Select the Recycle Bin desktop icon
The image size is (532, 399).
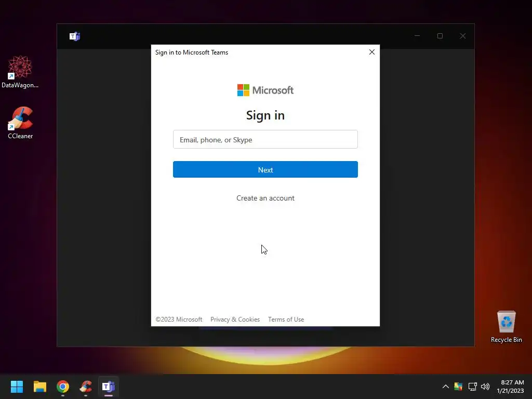[506, 327]
